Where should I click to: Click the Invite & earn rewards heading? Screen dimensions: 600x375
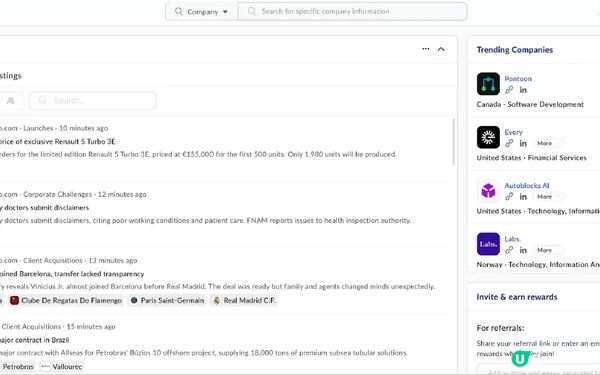(517, 297)
